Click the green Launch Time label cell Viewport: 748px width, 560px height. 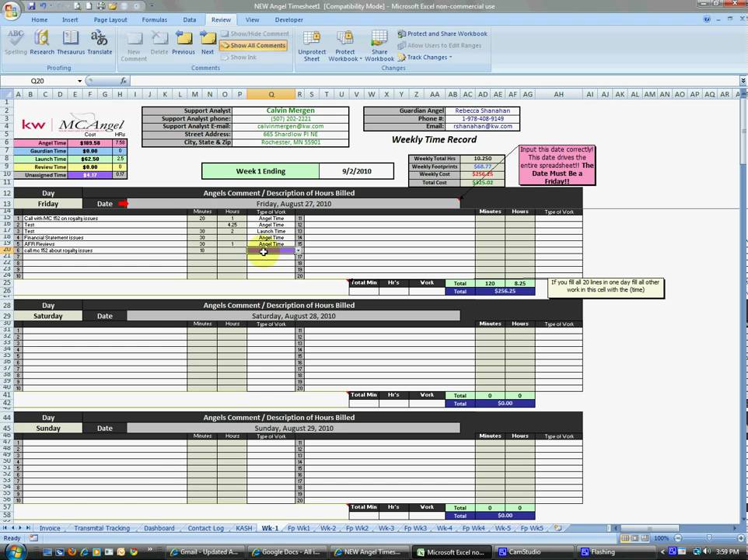pos(40,159)
